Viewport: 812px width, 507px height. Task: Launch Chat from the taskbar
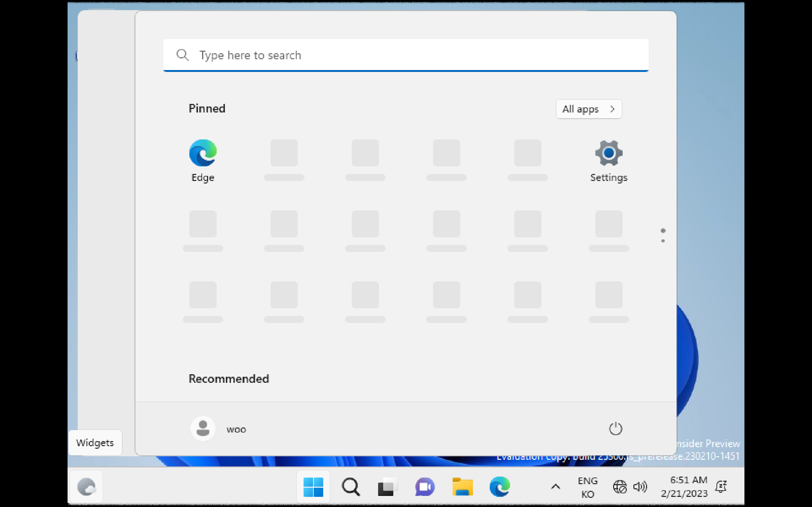425,486
